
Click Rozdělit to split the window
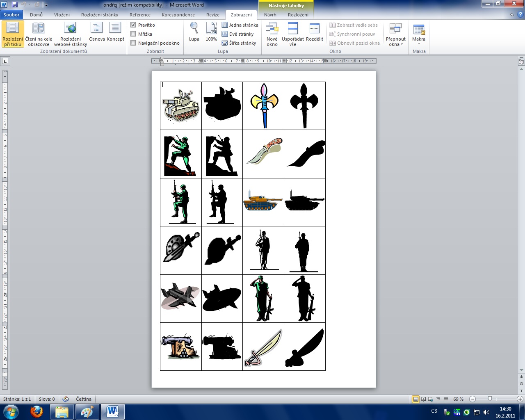tap(315, 32)
